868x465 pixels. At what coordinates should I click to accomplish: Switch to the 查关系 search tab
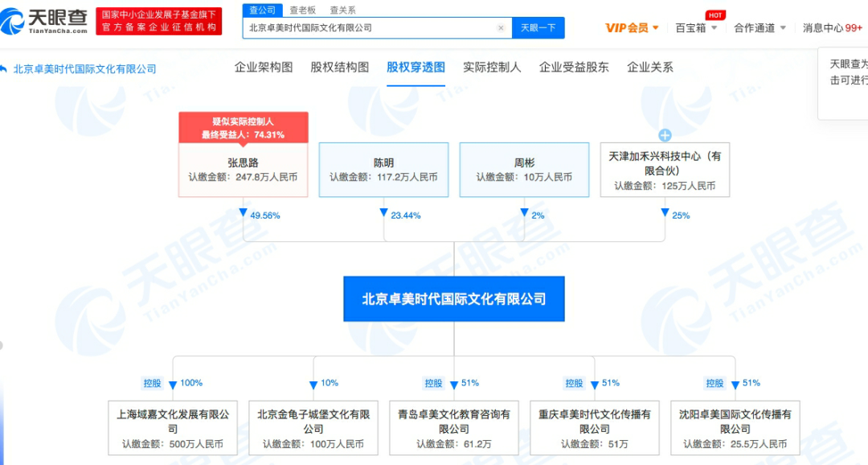[x=343, y=10]
